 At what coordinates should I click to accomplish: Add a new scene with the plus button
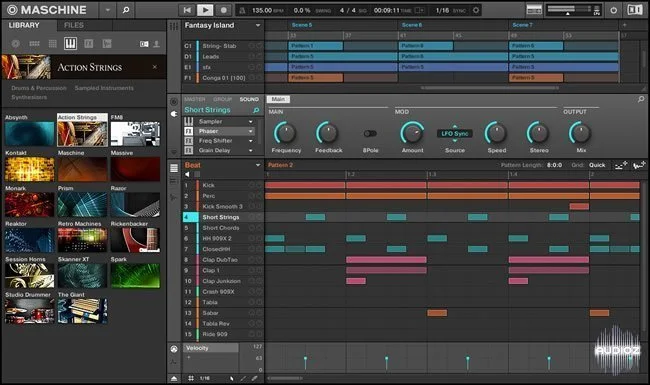coord(624,25)
